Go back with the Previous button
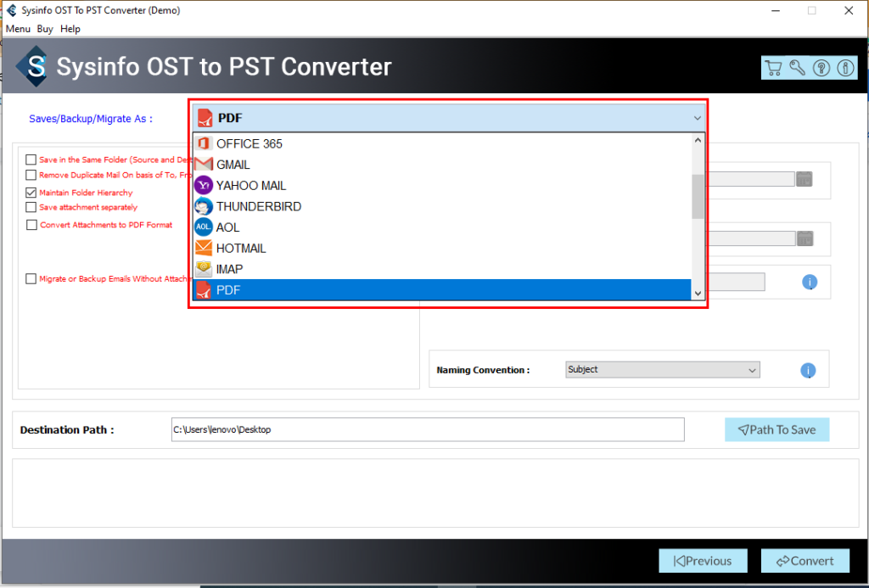Image resolution: width=869 pixels, height=588 pixels. [703, 561]
